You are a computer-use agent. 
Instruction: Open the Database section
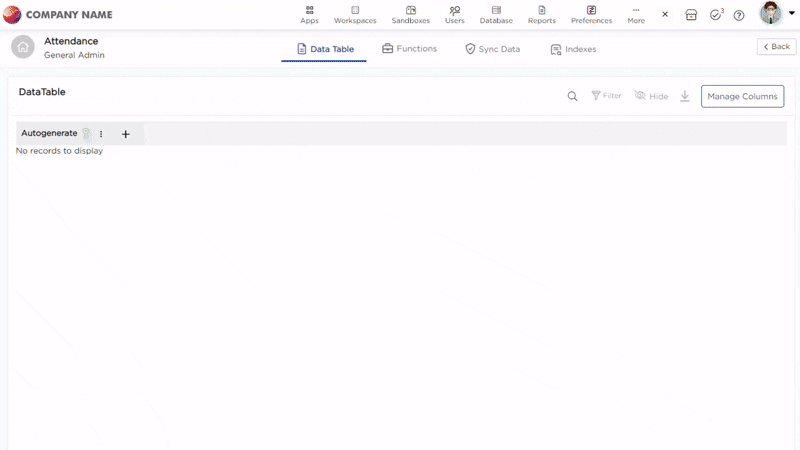pos(496,14)
